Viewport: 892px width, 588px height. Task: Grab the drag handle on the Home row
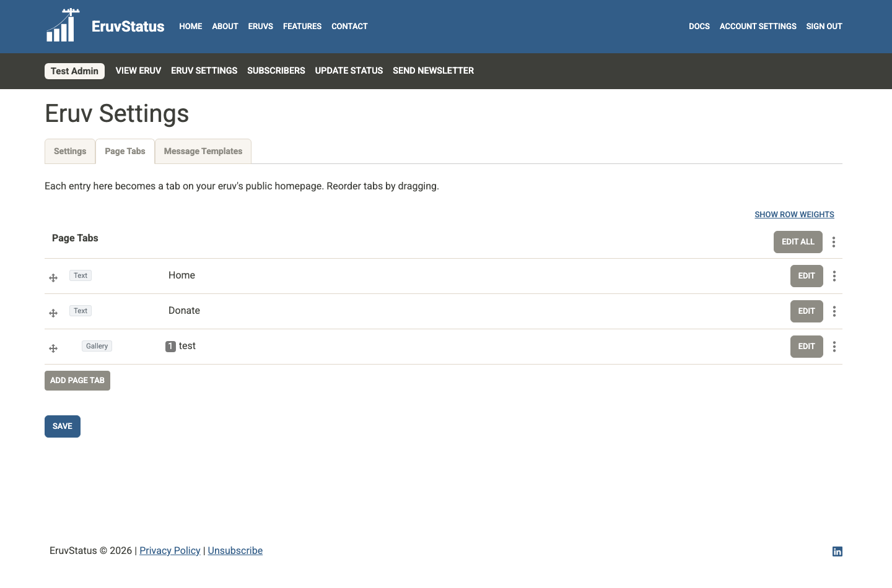pyautogui.click(x=53, y=277)
